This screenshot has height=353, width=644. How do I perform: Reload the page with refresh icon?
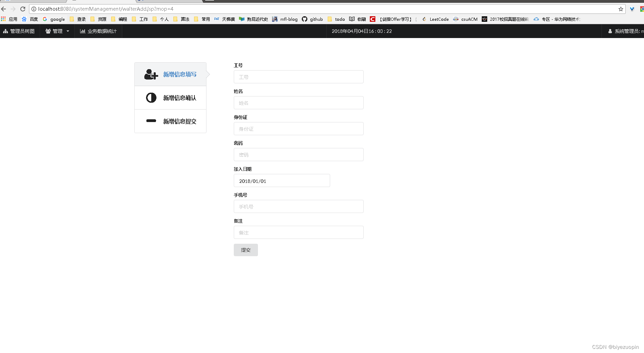tap(23, 9)
